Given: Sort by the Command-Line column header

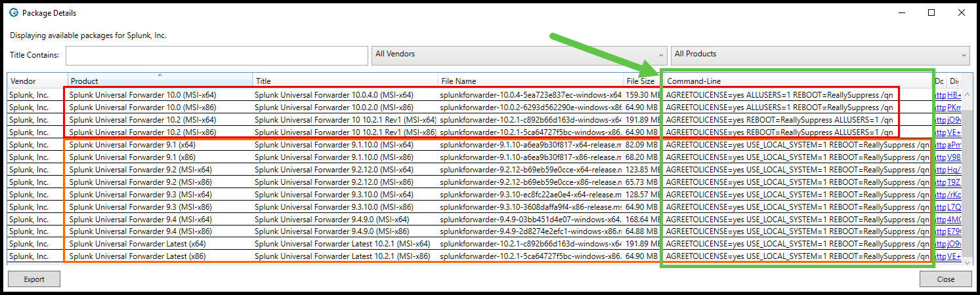Looking at the screenshot, I should 798,81.
